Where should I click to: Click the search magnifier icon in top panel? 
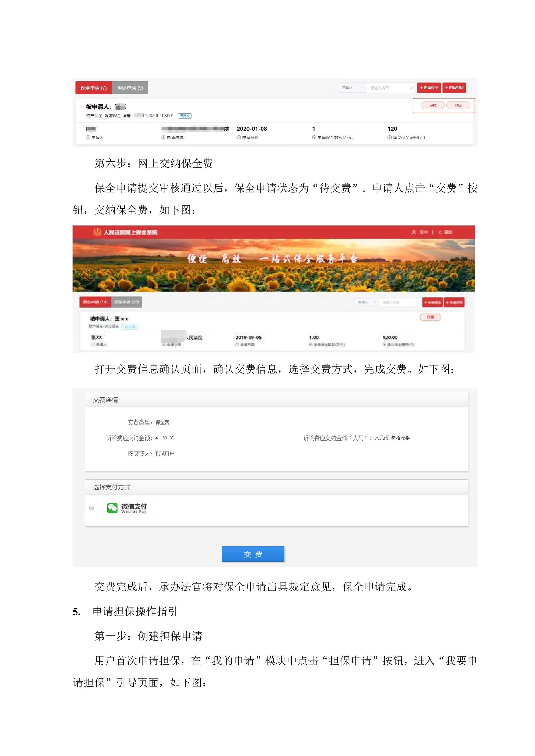coord(411,87)
